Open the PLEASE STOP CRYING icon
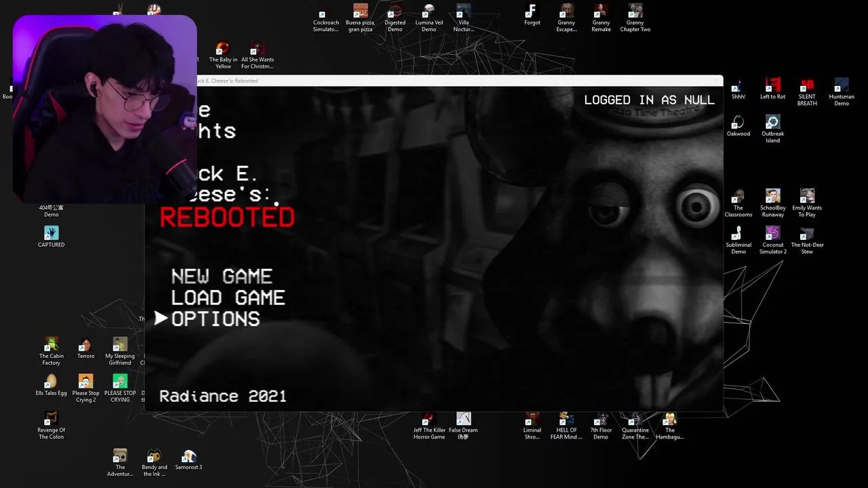This screenshot has width=868, height=488. point(120,389)
